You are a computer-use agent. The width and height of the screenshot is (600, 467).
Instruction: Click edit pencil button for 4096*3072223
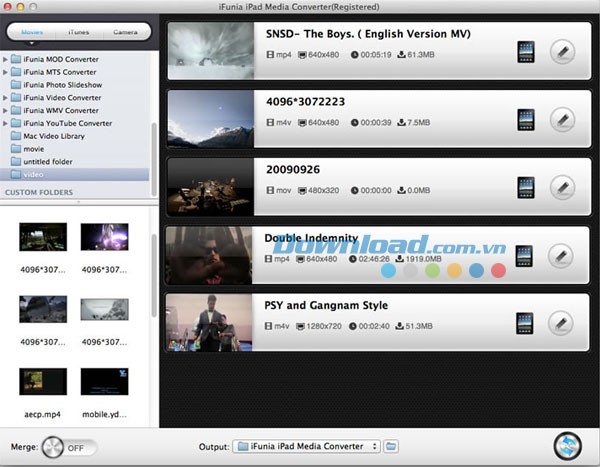point(562,120)
